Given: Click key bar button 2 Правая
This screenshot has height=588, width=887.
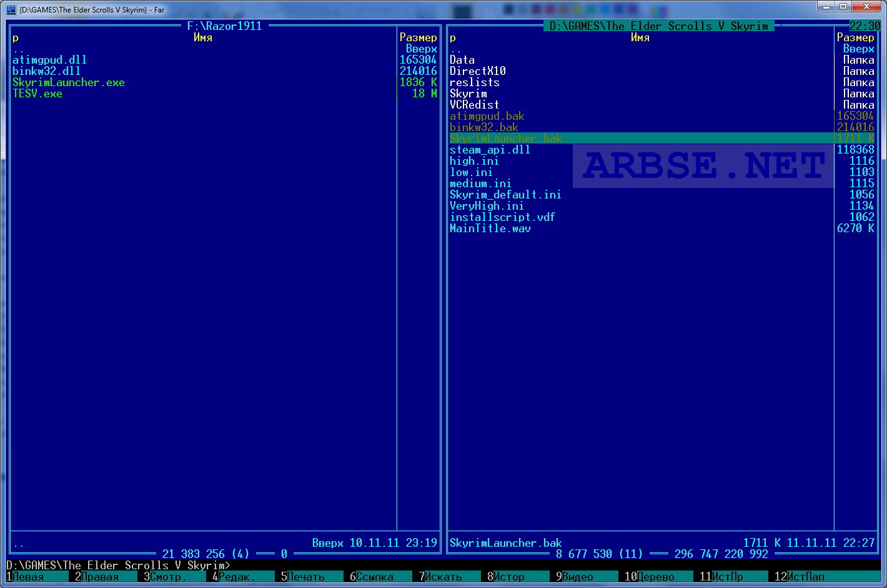Looking at the screenshot, I should pos(106,577).
